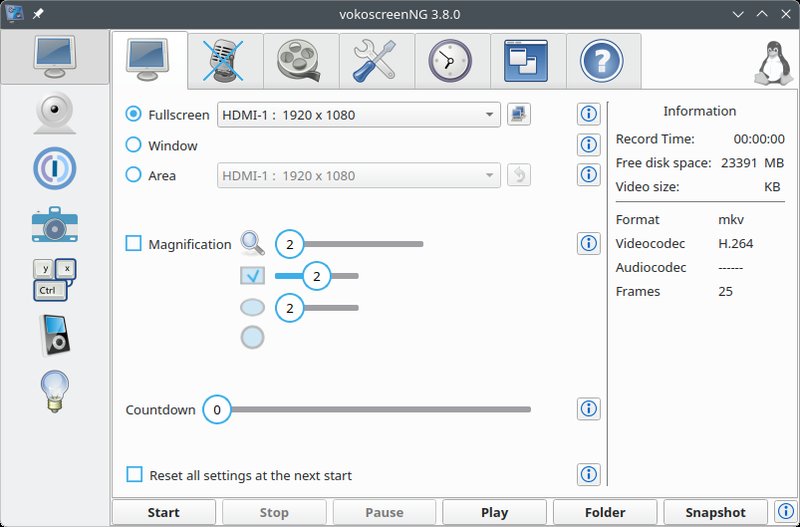
Task: Click the Snapshot button
Action: (x=715, y=512)
